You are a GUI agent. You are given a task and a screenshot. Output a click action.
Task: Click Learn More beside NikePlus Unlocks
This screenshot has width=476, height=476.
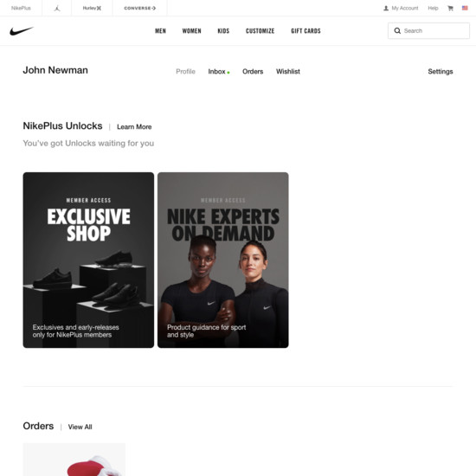[x=134, y=127]
